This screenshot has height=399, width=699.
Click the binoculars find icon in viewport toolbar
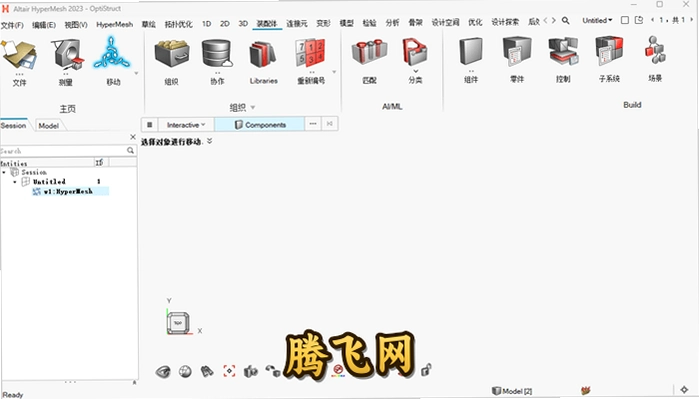(x=206, y=371)
